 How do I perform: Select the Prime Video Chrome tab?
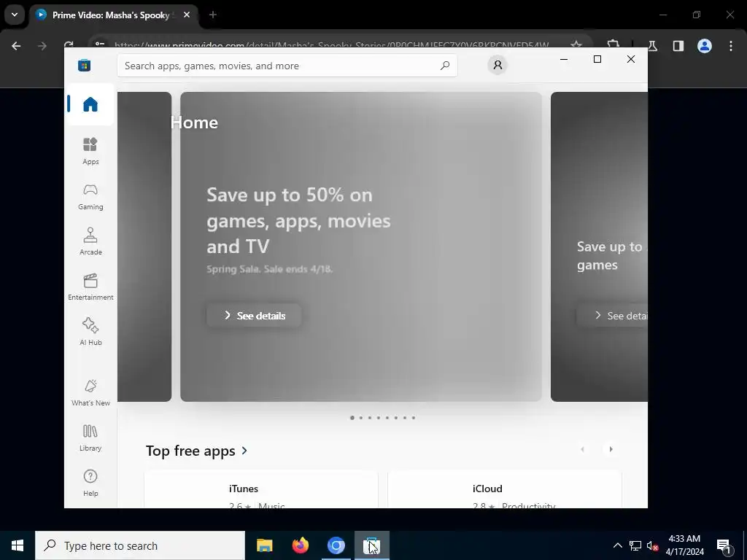112,15
